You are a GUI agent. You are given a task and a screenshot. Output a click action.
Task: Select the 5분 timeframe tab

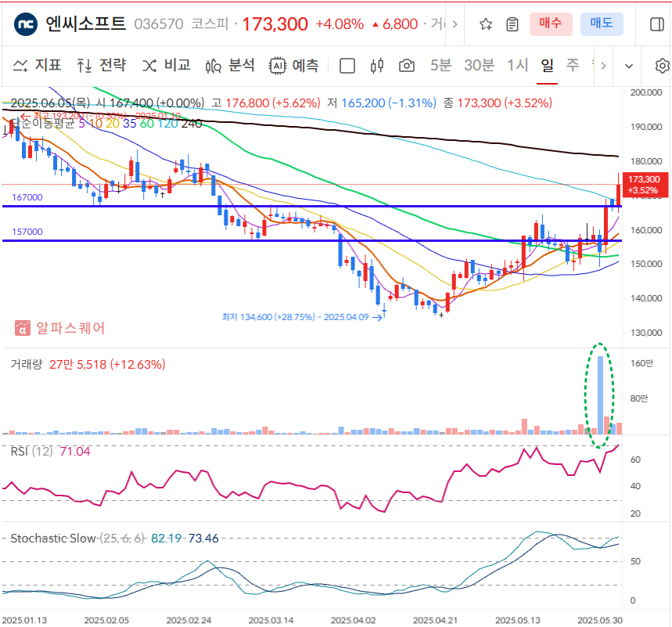441,65
